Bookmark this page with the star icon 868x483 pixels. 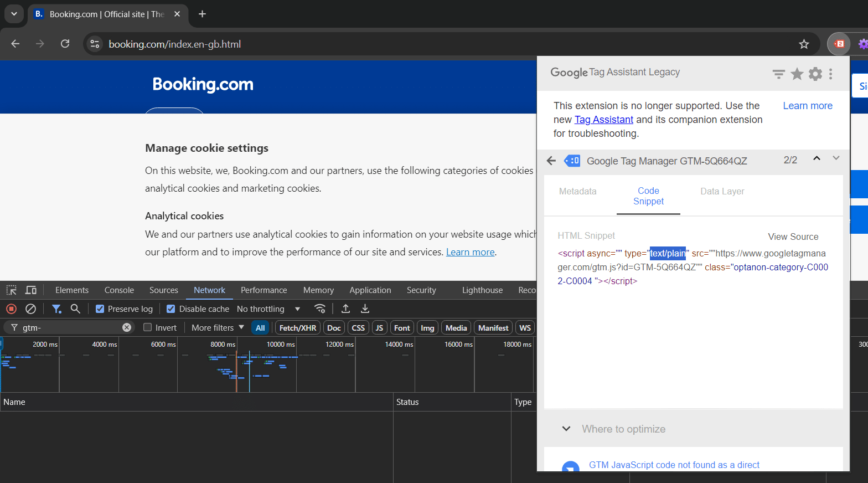tap(804, 44)
